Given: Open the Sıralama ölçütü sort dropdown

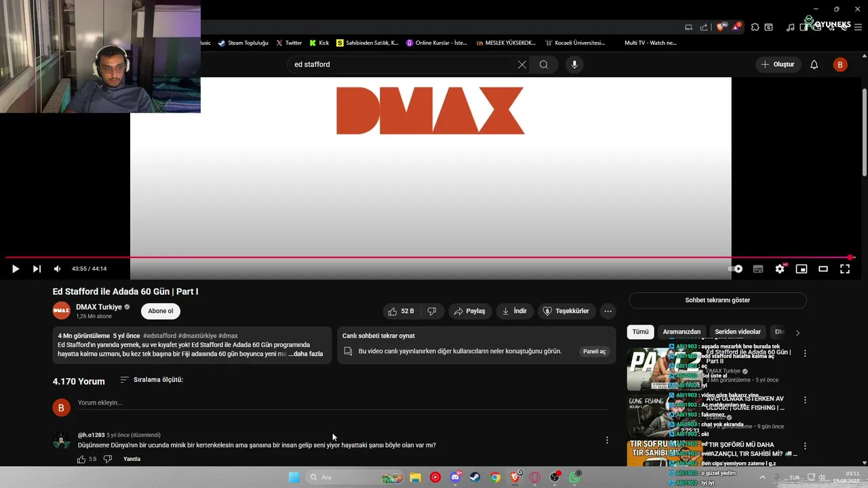Looking at the screenshot, I should (x=151, y=380).
